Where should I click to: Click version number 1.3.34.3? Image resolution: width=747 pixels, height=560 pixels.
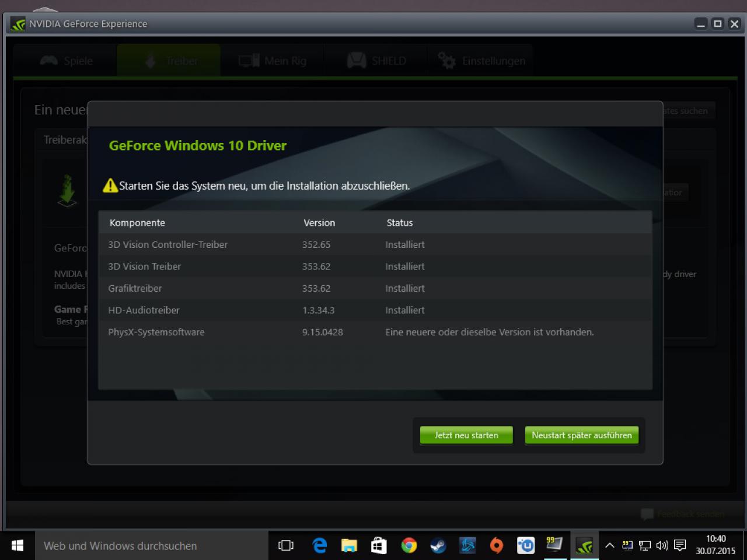[x=318, y=310]
